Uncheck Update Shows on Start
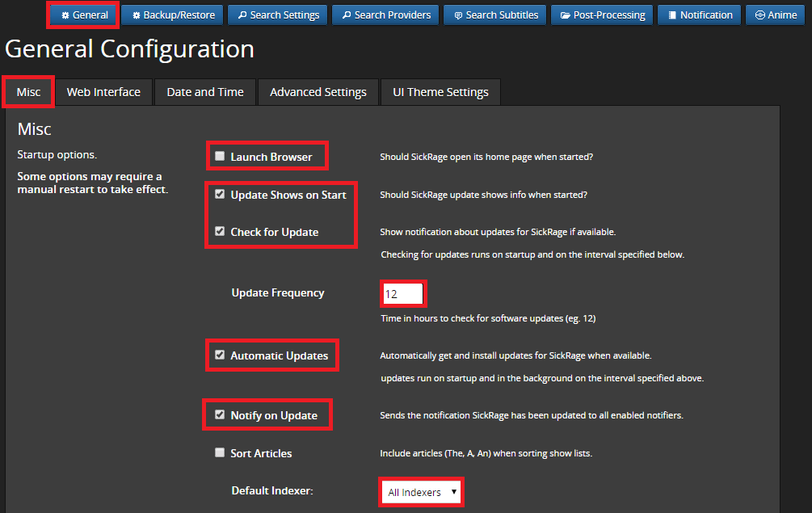Viewport: 812px width, 513px height. [x=220, y=194]
